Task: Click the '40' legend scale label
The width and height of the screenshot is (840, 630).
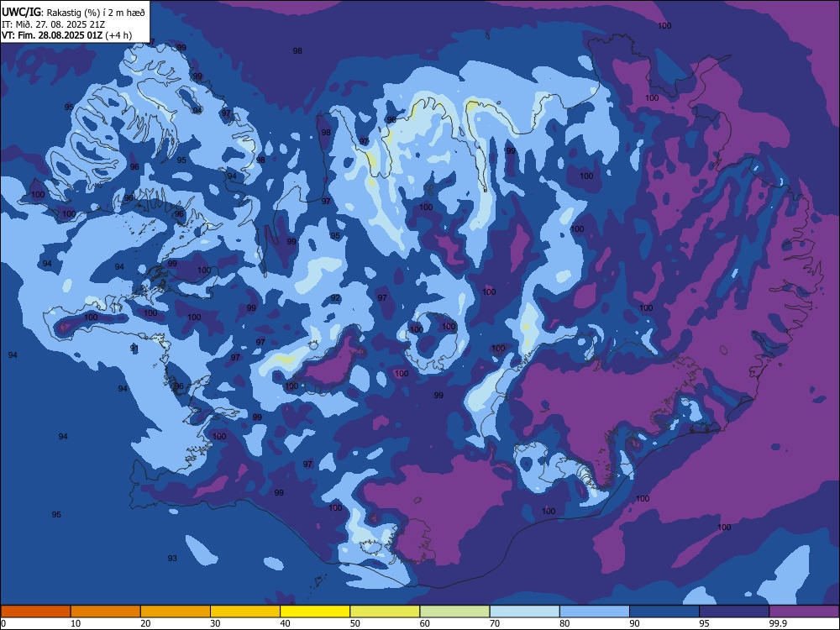Action: (286, 623)
